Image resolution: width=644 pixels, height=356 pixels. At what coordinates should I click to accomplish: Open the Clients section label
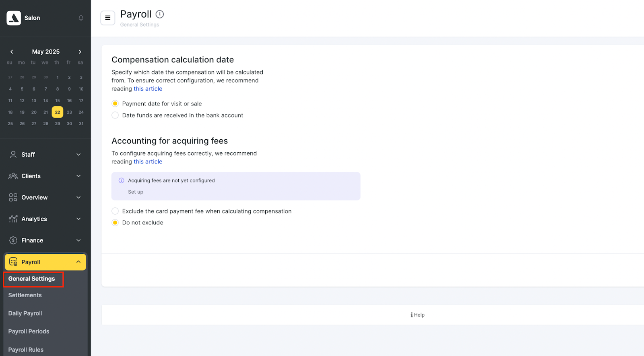click(31, 176)
